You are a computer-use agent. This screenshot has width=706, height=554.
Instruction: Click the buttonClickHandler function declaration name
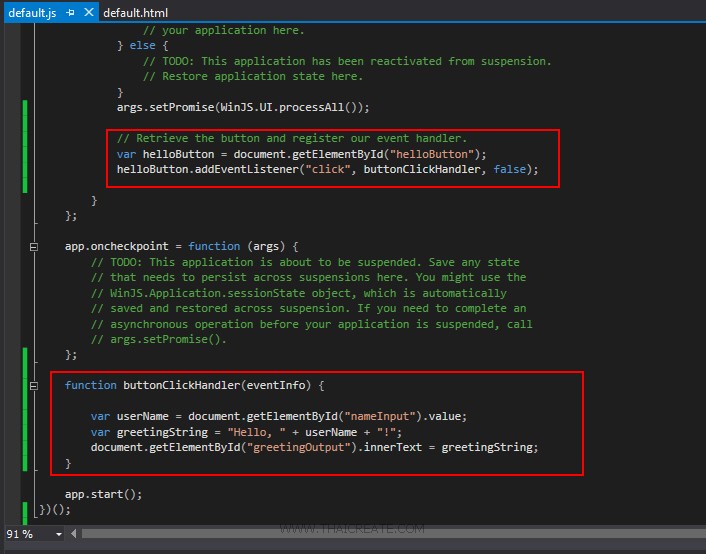coord(184,385)
